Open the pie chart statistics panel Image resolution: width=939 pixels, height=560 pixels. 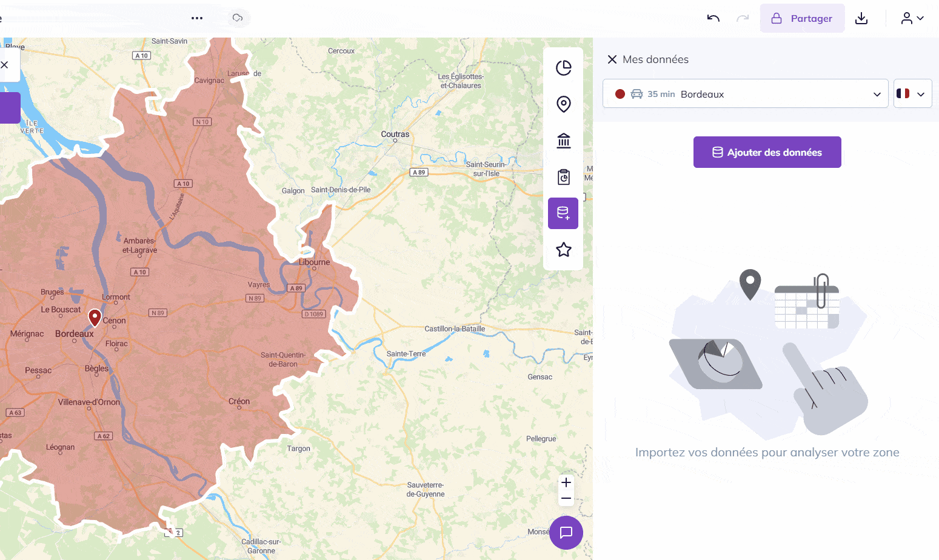click(563, 68)
